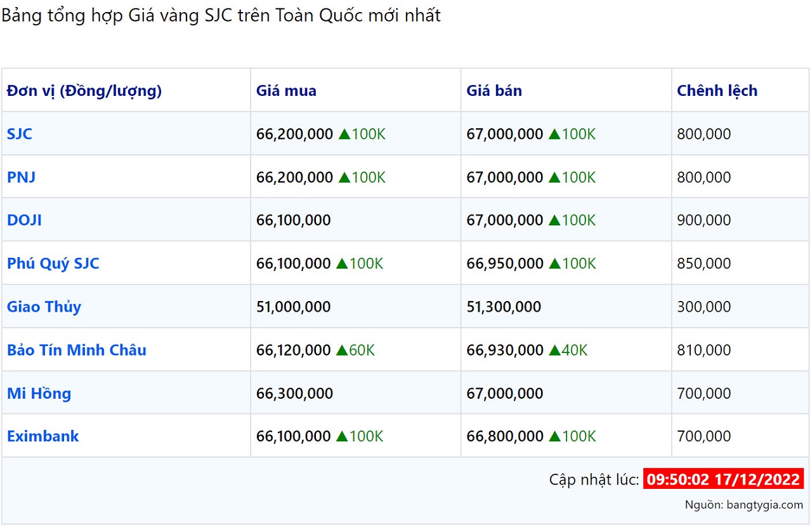The image size is (812, 527).
Task: Click the green up arrow in PNJ sell price
Action: tap(554, 177)
